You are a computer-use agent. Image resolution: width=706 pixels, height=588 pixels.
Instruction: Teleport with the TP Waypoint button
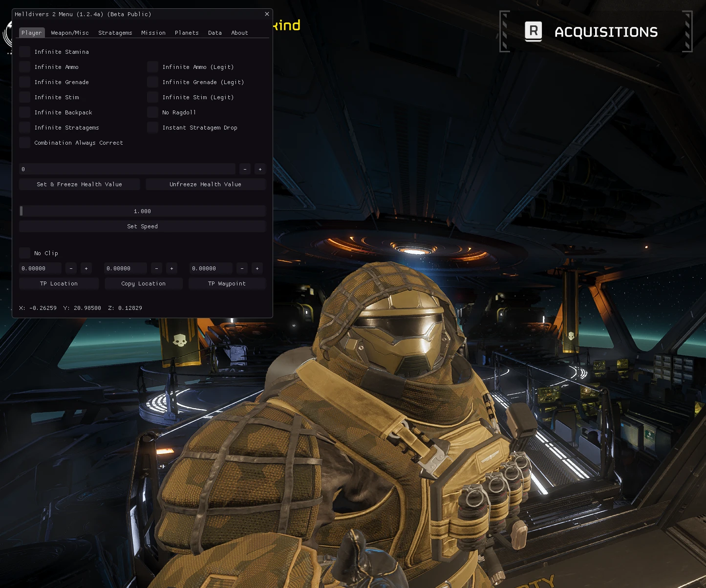(x=227, y=283)
